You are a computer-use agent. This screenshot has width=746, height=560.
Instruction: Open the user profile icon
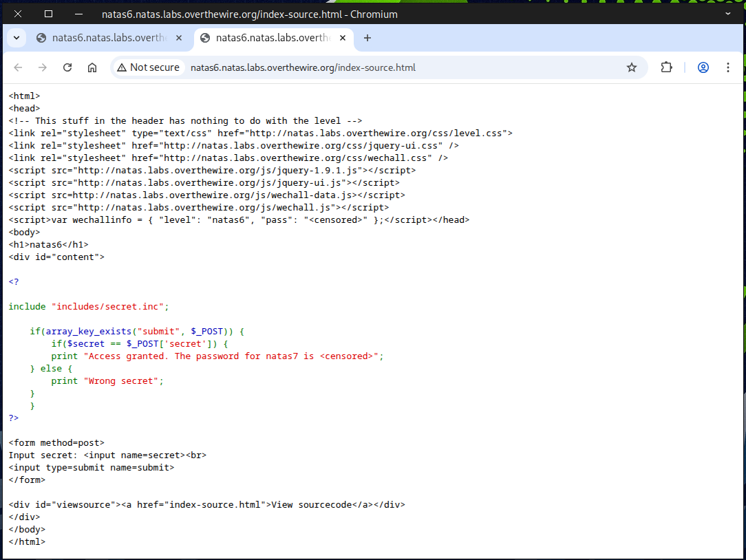tap(703, 67)
